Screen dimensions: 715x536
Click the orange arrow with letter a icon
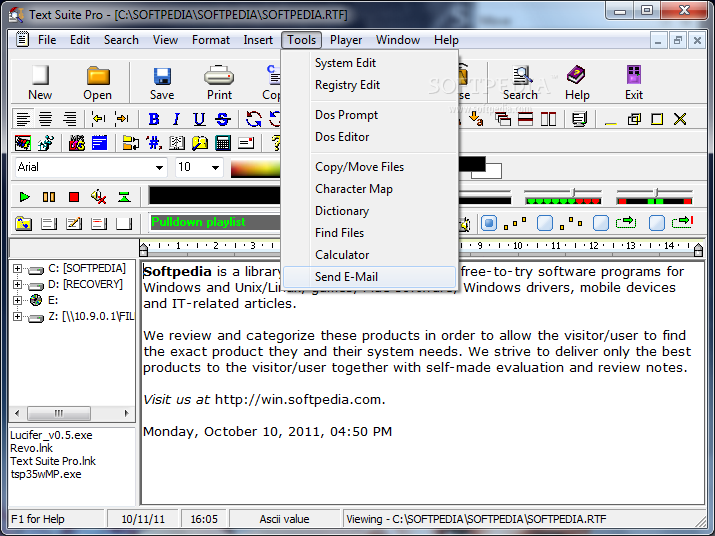coord(476,120)
